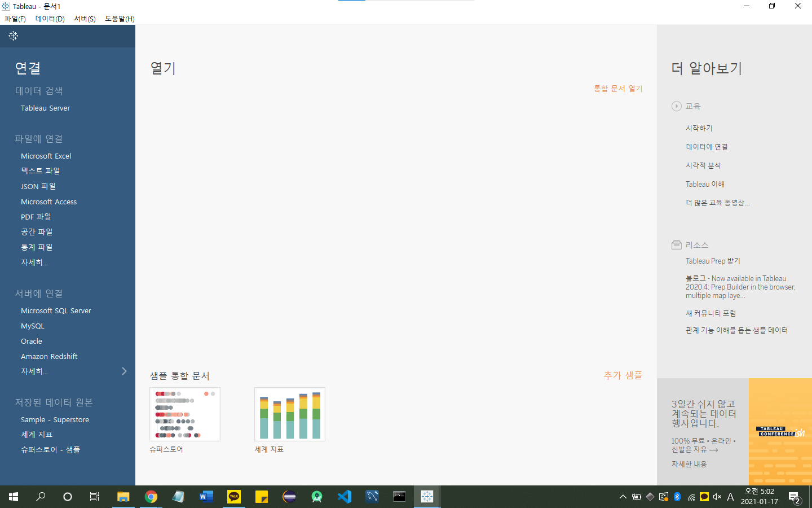Click the taskbar search magnifier icon
Screen dimensions: 812x508
pos(41,497)
